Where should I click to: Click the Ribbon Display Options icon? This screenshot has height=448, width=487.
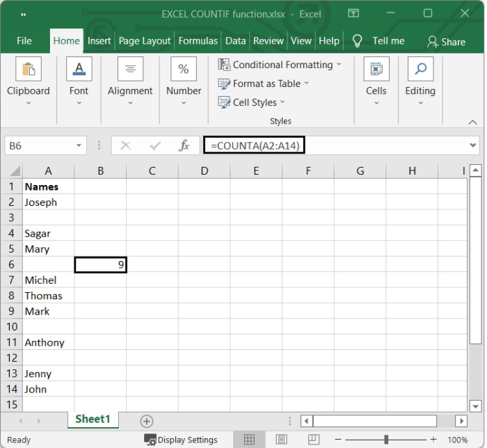coord(353,13)
